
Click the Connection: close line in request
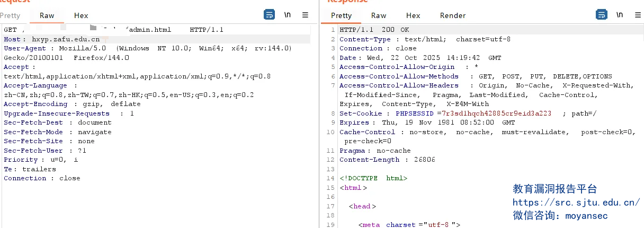tap(42, 178)
